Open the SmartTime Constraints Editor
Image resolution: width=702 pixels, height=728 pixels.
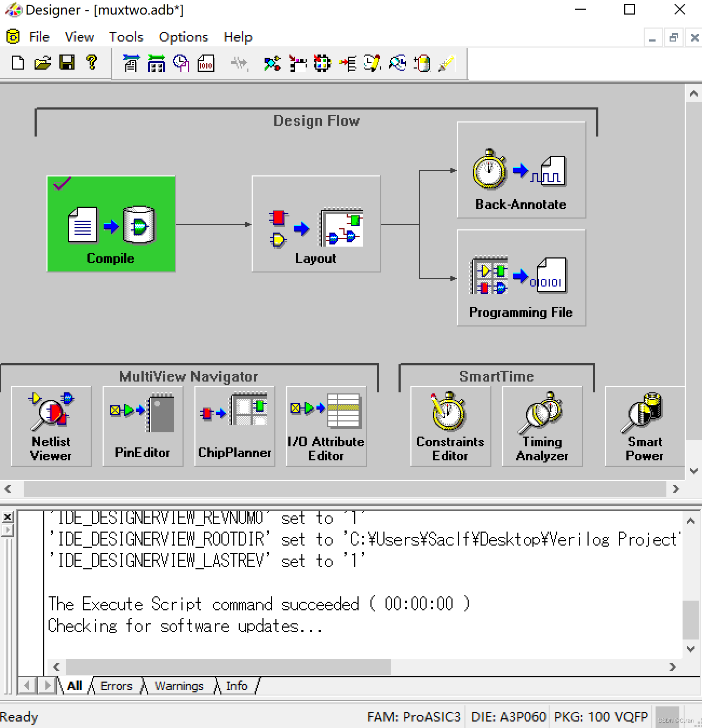[450, 426]
